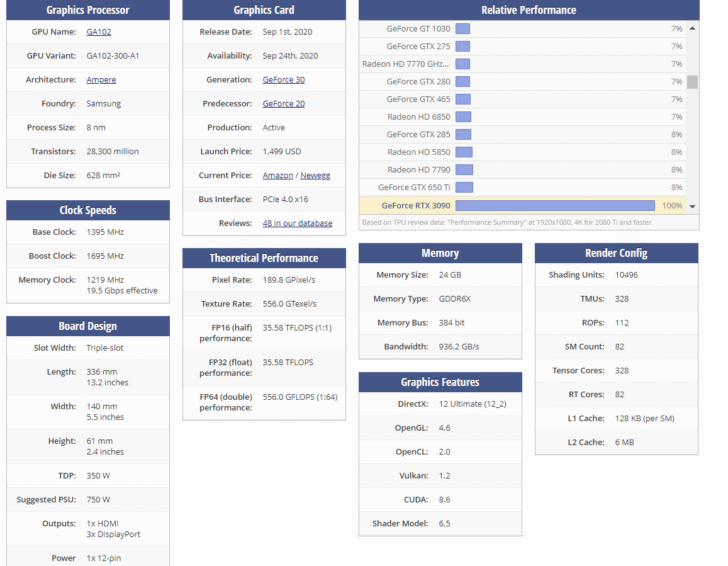Click the GeForce GT 1030 performance bar
The height and width of the screenshot is (566, 728).
pyautogui.click(x=463, y=29)
